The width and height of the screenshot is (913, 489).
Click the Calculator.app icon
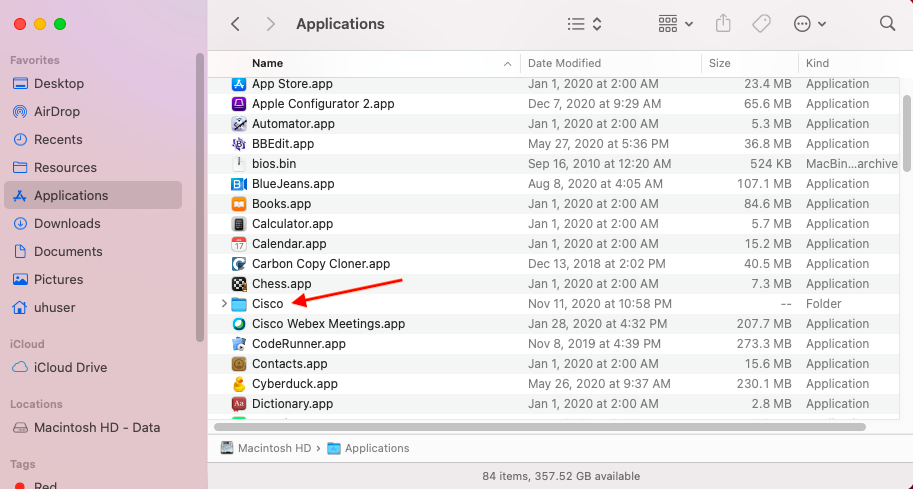239,224
